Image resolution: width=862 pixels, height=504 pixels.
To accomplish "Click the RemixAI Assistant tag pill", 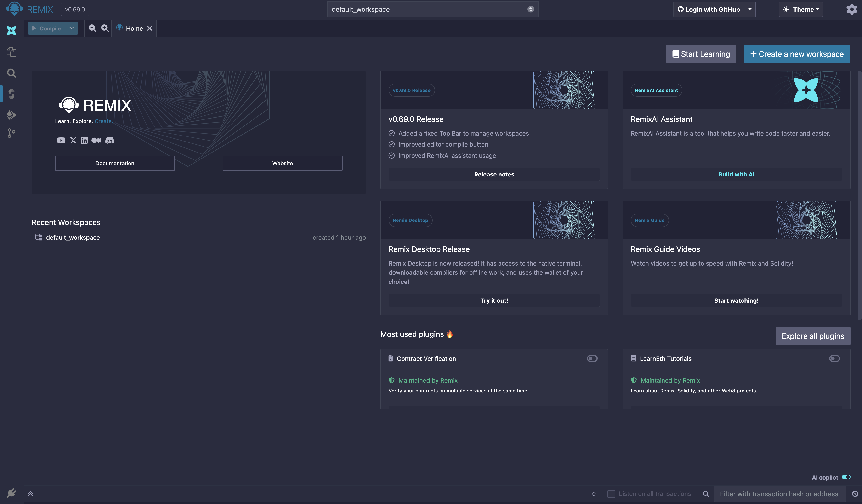I will pyautogui.click(x=656, y=90).
